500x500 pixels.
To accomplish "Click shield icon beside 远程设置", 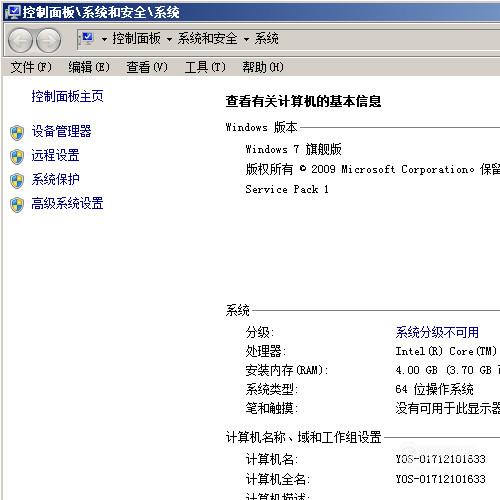I will 17,157.
